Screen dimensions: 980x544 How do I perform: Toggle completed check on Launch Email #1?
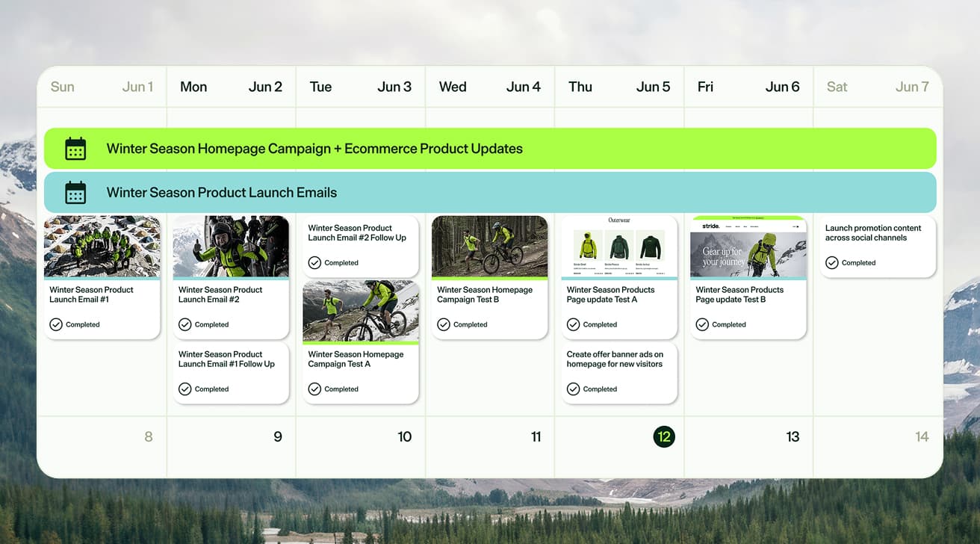[56, 324]
